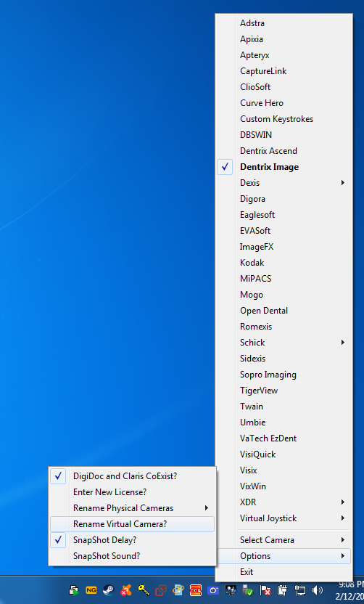Click the volume speaker icon
This screenshot has height=604, width=364.
click(x=318, y=590)
